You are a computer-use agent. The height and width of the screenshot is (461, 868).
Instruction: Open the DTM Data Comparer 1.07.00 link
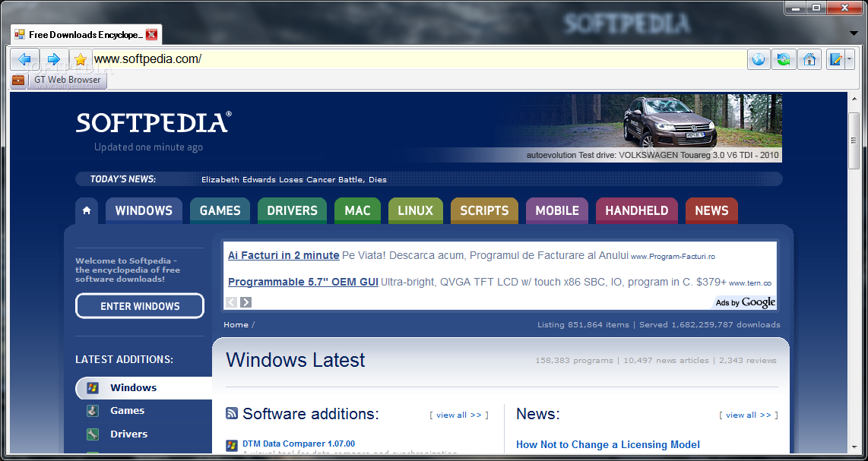click(299, 444)
